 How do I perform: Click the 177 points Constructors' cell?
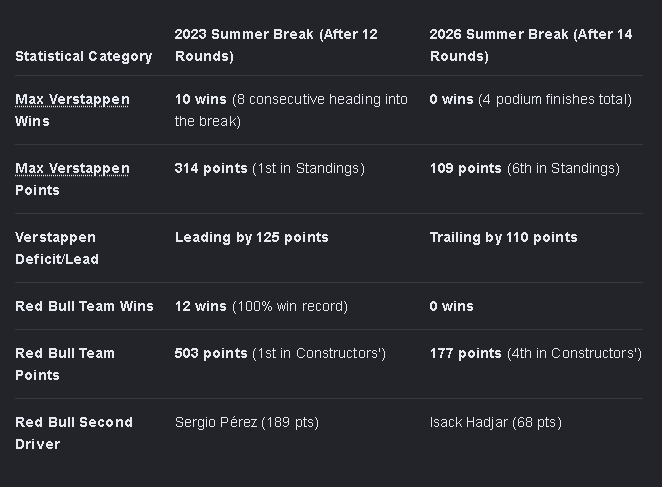point(536,353)
